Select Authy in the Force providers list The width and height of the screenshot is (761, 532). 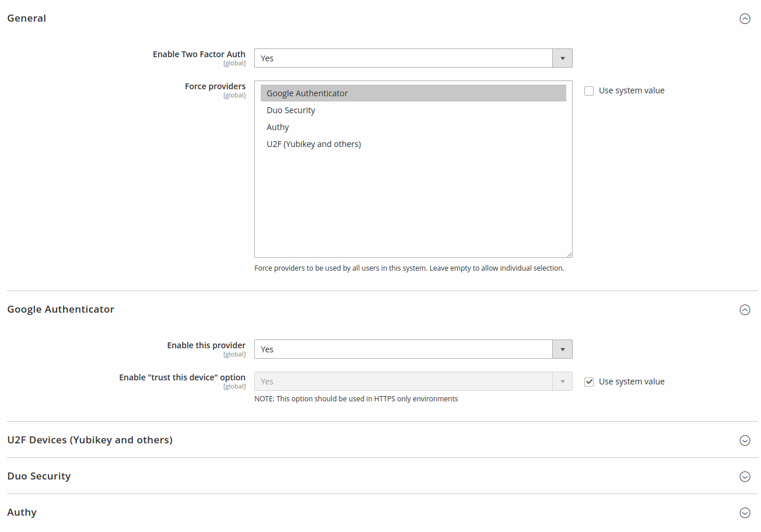[278, 127]
